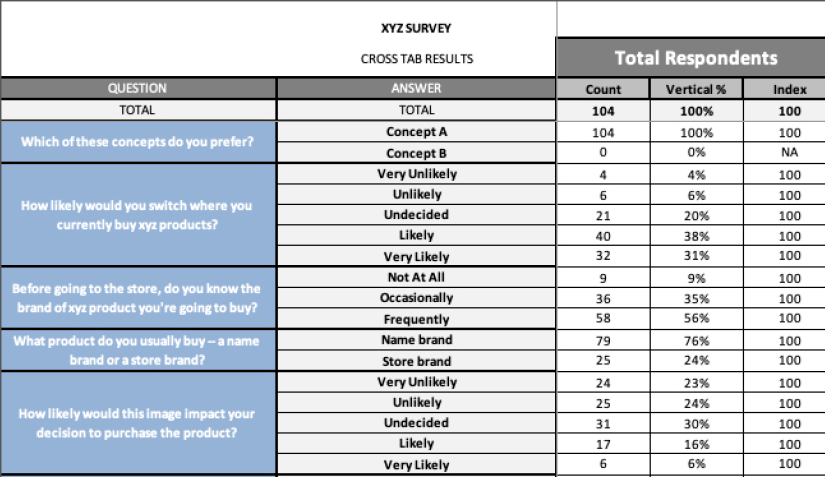This screenshot has height=477, width=825.
Task: Click the Occasionally answer cell
Action: [416, 298]
